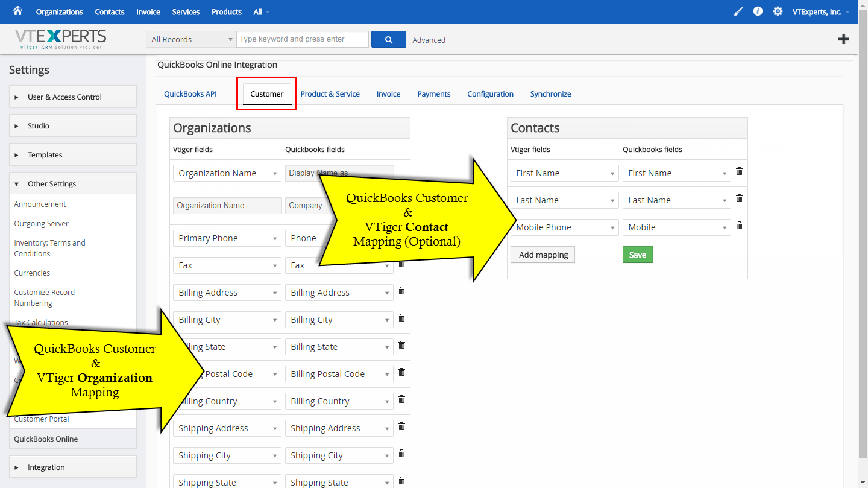Focus the keyword search input
Image resolution: width=868 pixels, height=488 pixels.
303,39
